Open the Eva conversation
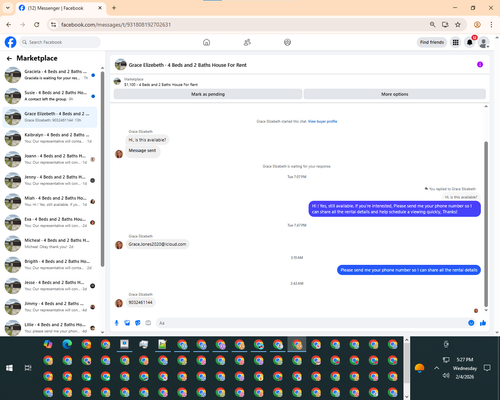The height and width of the screenshot is (400, 500). click(x=50, y=222)
